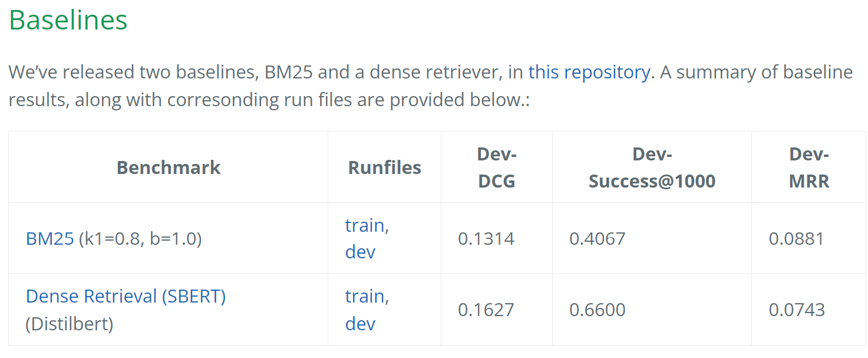Viewport: 868px width, 358px height.
Task: Open the "this repository" link
Action: click(589, 72)
